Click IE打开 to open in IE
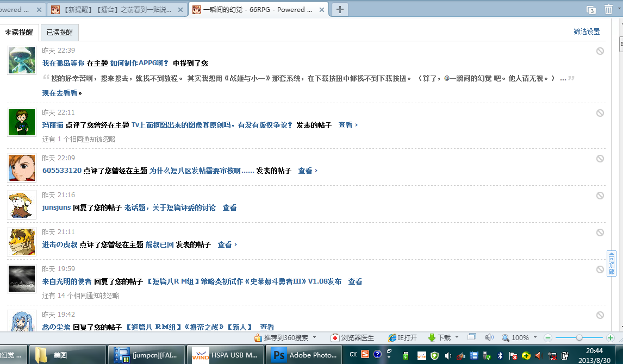This screenshot has height=364, width=623. point(402,338)
